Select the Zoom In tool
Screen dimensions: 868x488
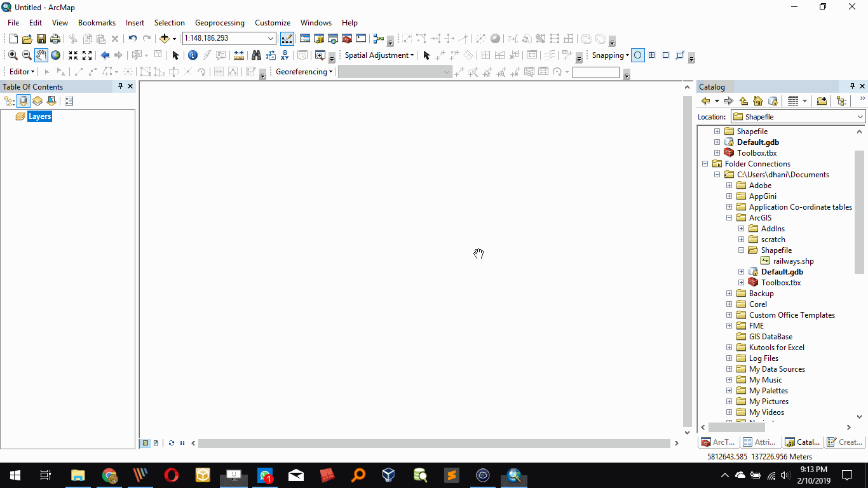click(13, 55)
